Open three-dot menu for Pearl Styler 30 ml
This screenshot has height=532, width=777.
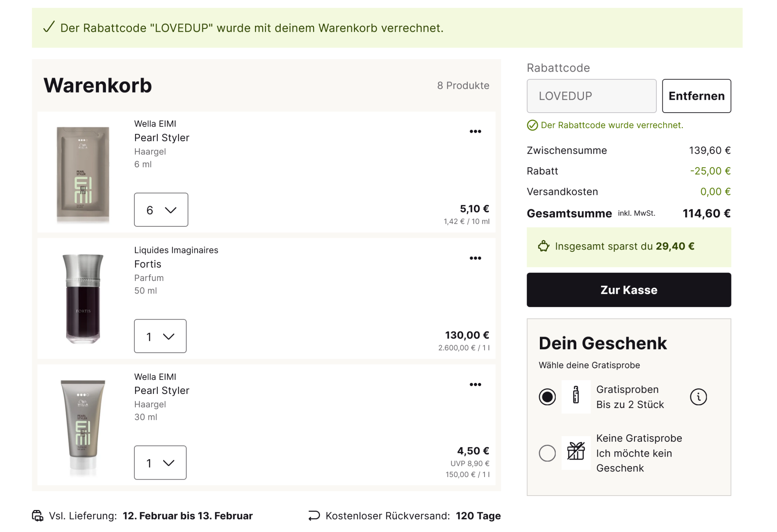[475, 384]
